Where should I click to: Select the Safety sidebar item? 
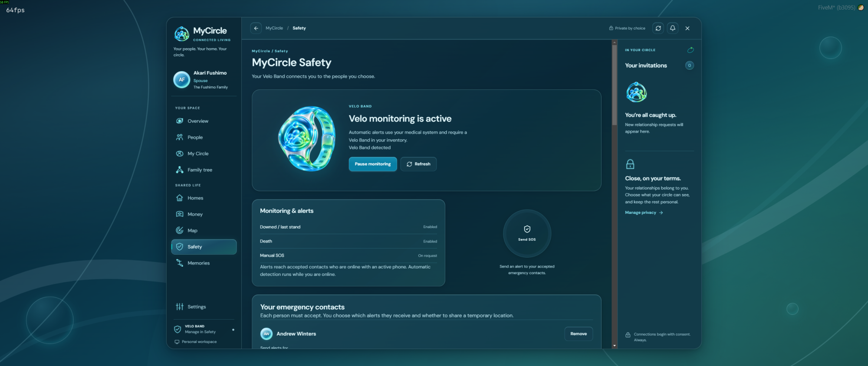(x=204, y=247)
